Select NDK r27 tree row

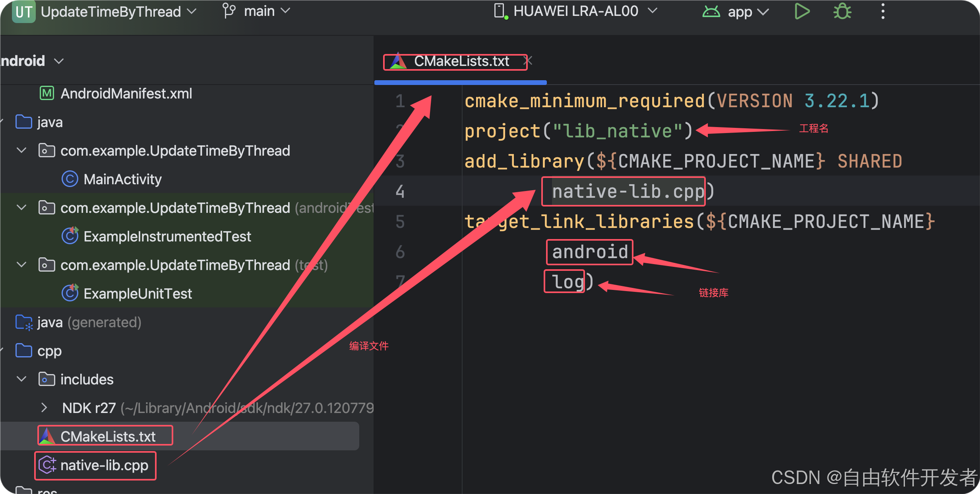(x=187, y=408)
